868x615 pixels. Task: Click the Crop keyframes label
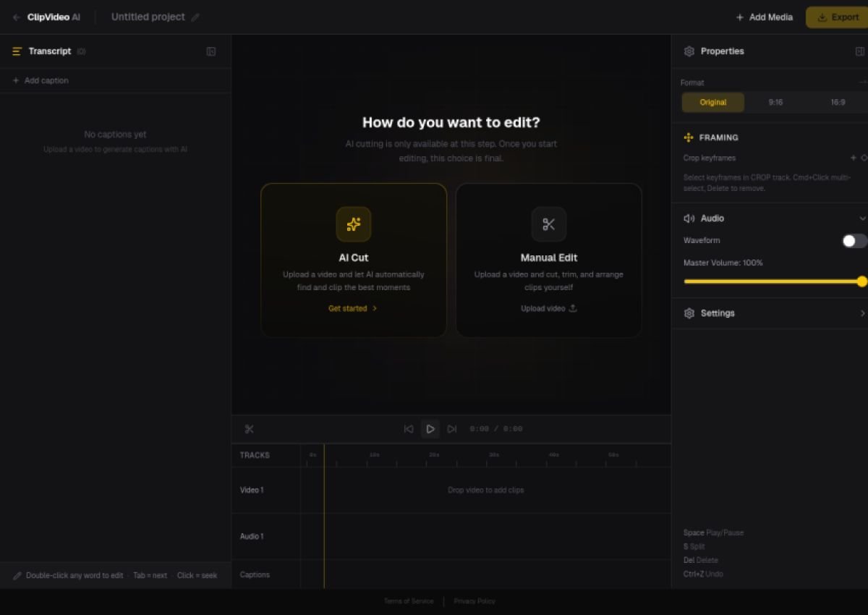(710, 158)
